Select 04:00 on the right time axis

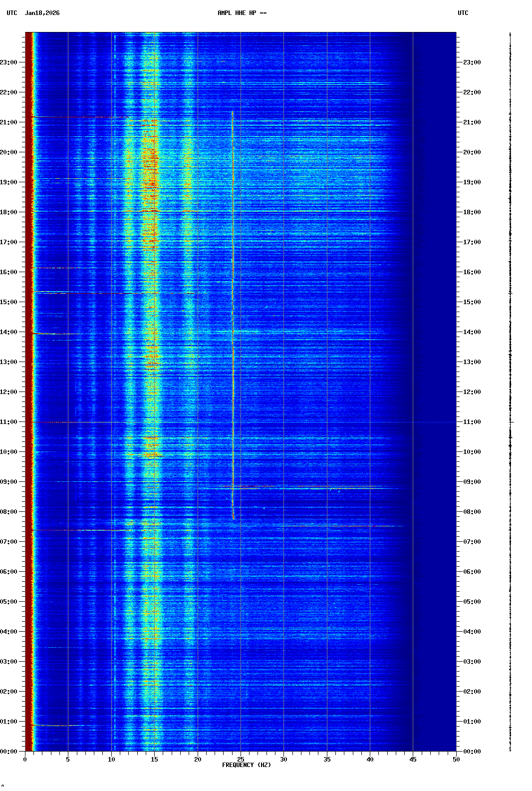472,632
